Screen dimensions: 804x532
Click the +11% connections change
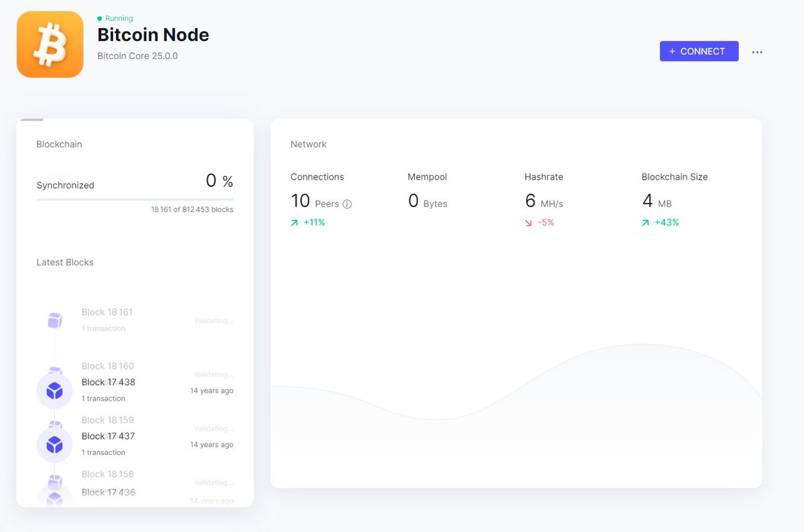pos(314,222)
